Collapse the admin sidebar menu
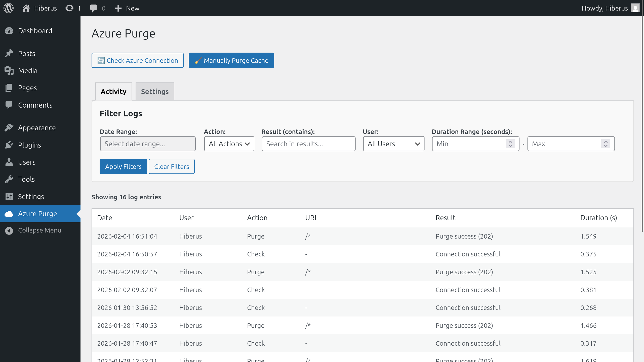Screen dimensions: 644x362 [39, 230]
